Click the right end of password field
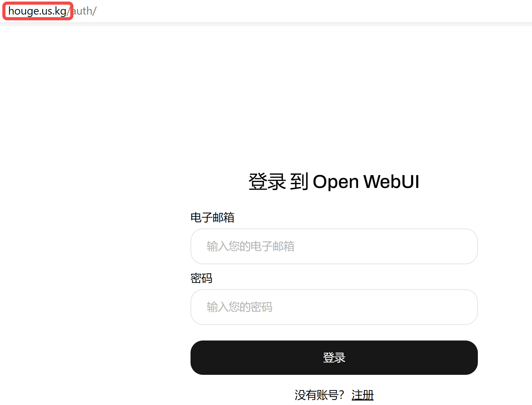The height and width of the screenshot is (405, 532). pos(465,307)
